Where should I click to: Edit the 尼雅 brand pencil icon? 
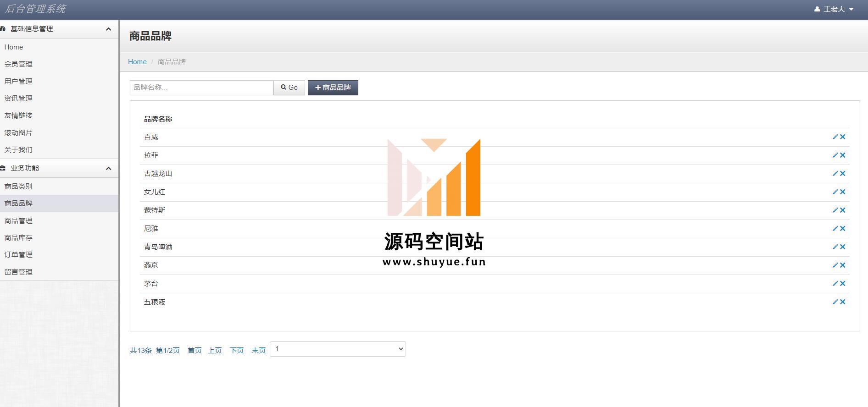pyautogui.click(x=835, y=229)
